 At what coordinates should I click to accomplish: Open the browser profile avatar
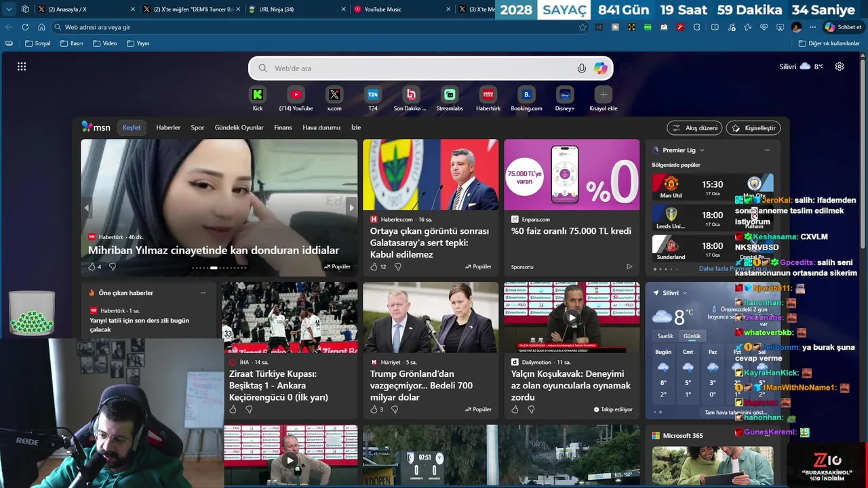(x=797, y=27)
